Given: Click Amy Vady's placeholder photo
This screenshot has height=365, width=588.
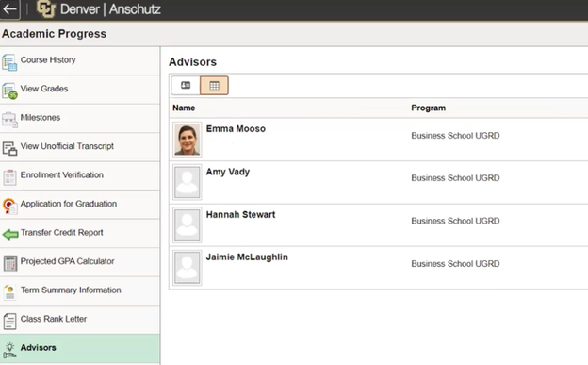Looking at the screenshot, I should click(188, 182).
